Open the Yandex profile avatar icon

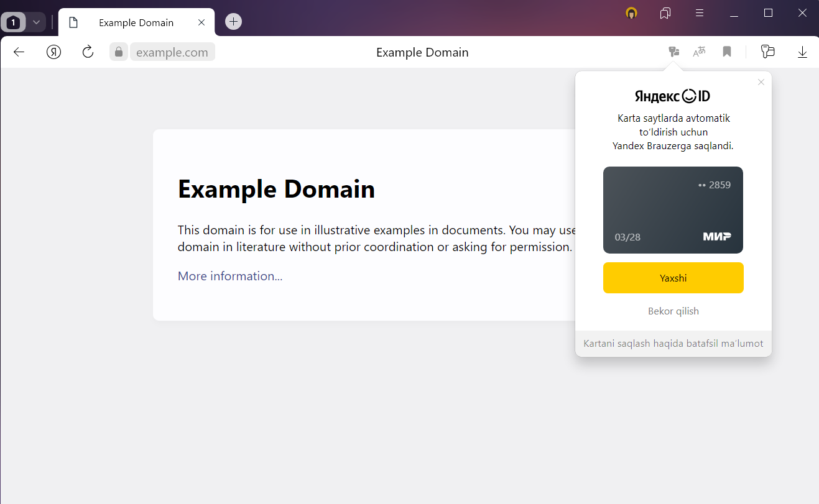pyautogui.click(x=631, y=13)
